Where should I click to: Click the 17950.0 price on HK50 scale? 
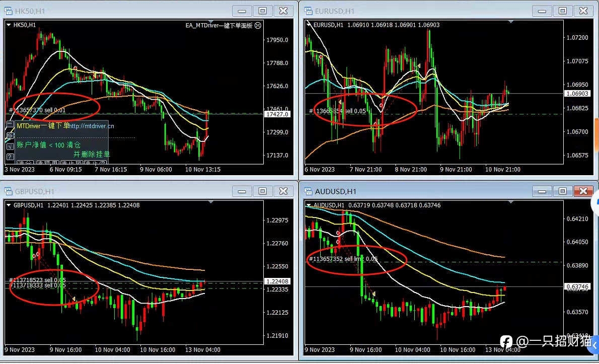point(277,40)
